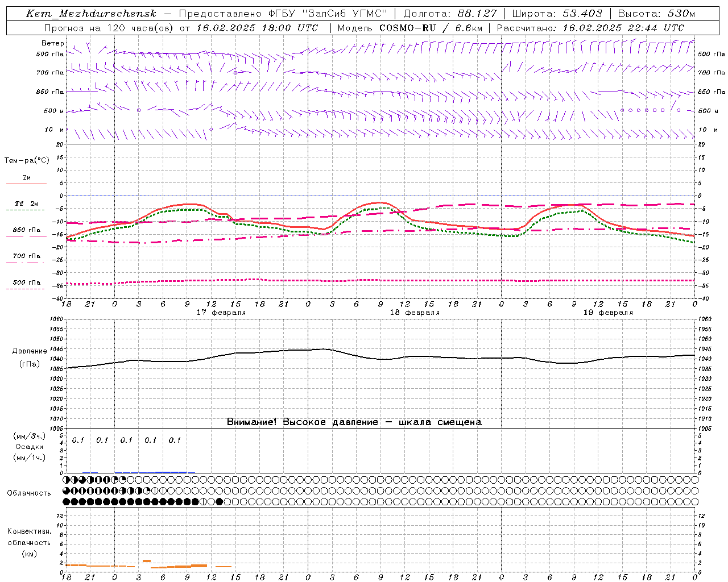Click the 19 февраля date label

point(608,313)
